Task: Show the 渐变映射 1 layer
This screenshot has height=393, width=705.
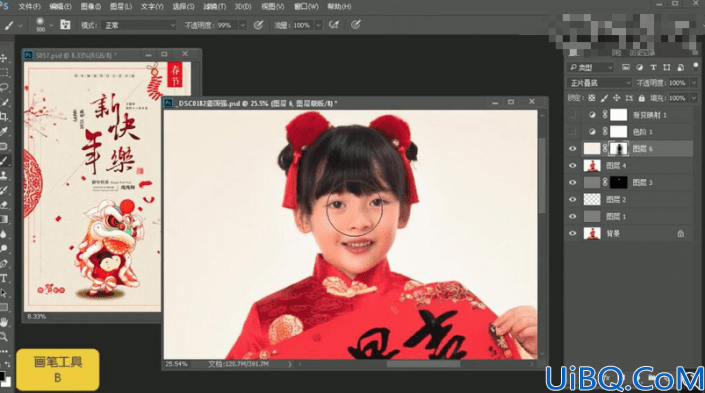Action: tap(572, 115)
